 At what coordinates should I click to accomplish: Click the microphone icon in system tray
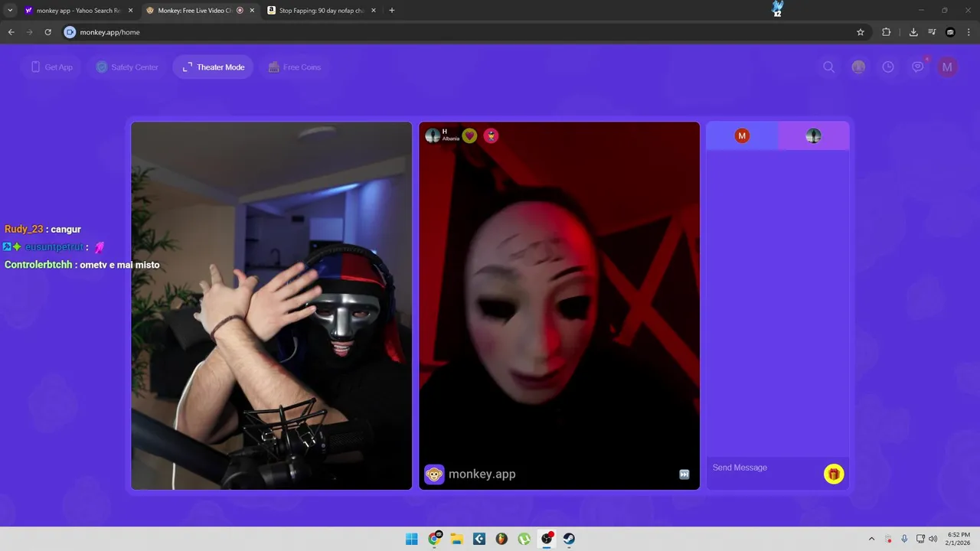pos(904,539)
